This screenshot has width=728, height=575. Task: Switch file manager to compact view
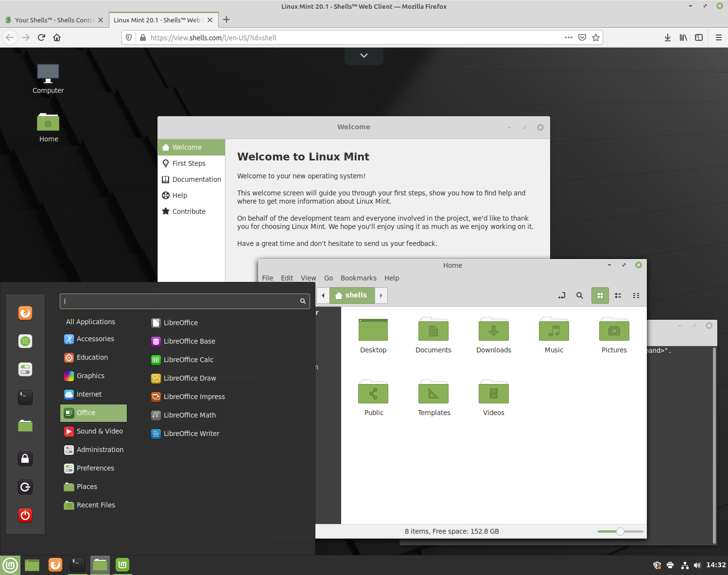(x=636, y=296)
